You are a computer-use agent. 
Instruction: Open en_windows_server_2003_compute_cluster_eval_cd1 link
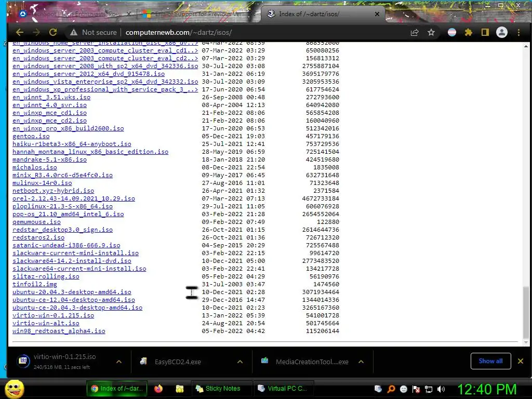[x=105, y=50]
